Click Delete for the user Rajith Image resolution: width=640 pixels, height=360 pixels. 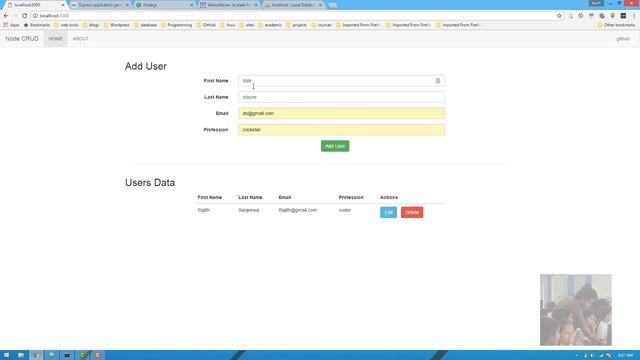(412, 212)
